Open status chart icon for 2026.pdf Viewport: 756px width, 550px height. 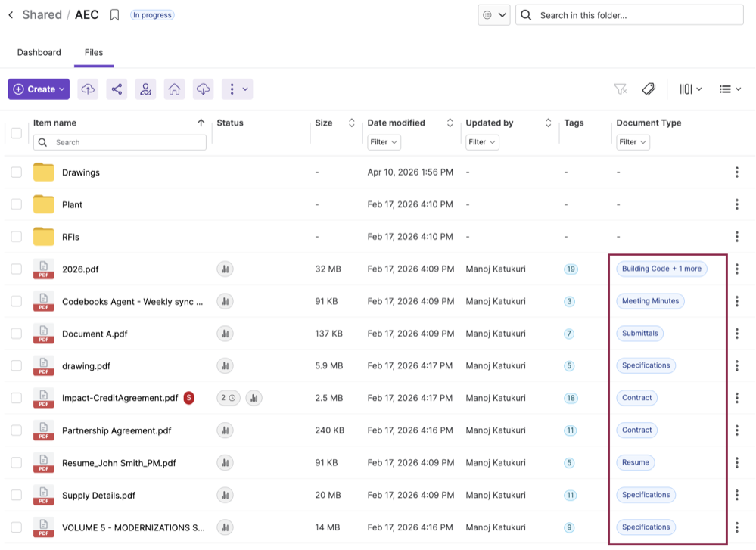225,269
